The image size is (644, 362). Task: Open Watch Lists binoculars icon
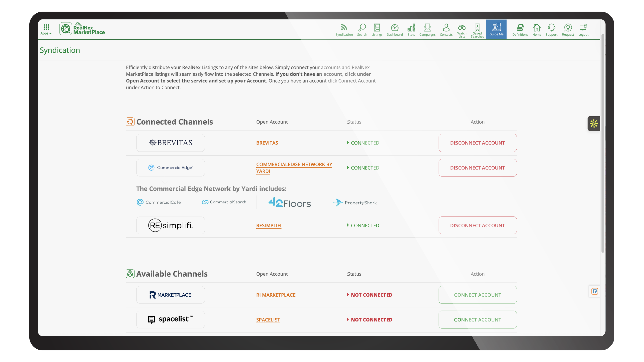click(x=462, y=30)
